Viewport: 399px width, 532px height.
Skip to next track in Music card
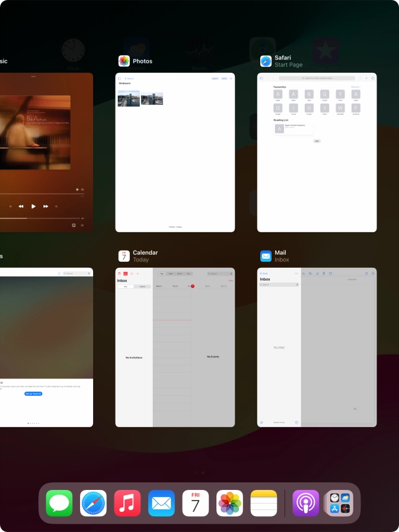pyautogui.click(x=45, y=206)
